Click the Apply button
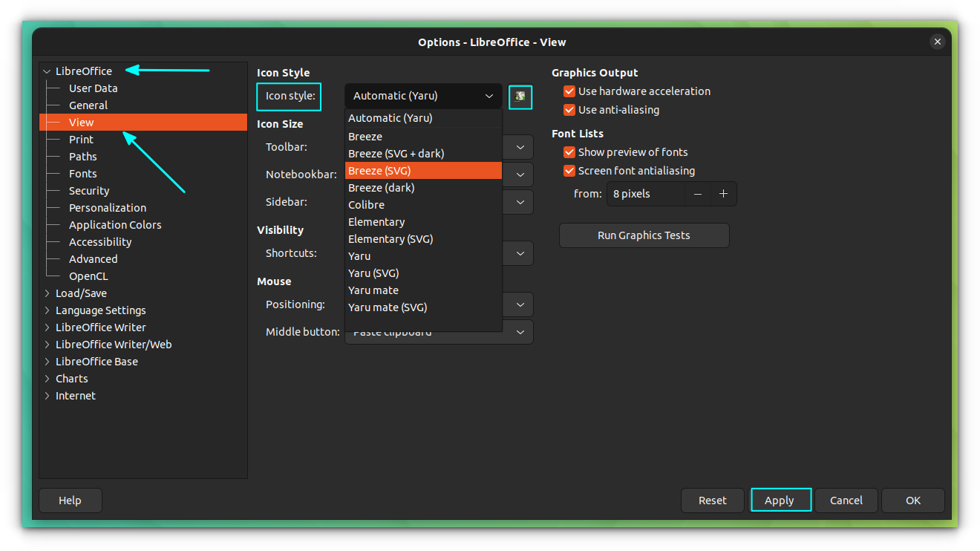Image resolution: width=980 pixels, height=551 pixels. tap(780, 501)
